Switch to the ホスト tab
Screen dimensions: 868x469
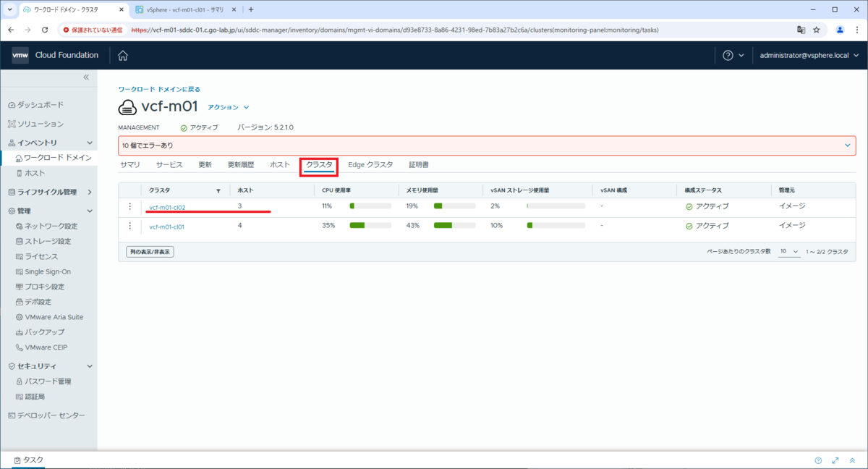[280, 165]
